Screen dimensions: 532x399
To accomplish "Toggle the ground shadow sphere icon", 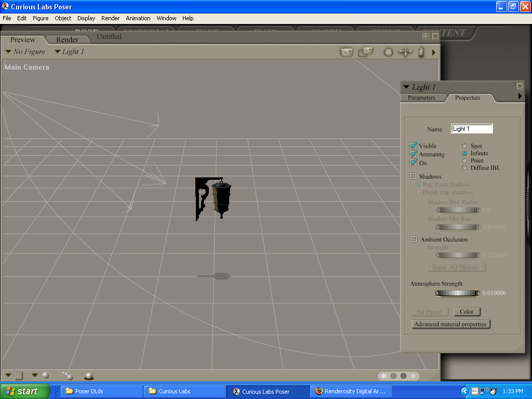I will click(89, 376).
